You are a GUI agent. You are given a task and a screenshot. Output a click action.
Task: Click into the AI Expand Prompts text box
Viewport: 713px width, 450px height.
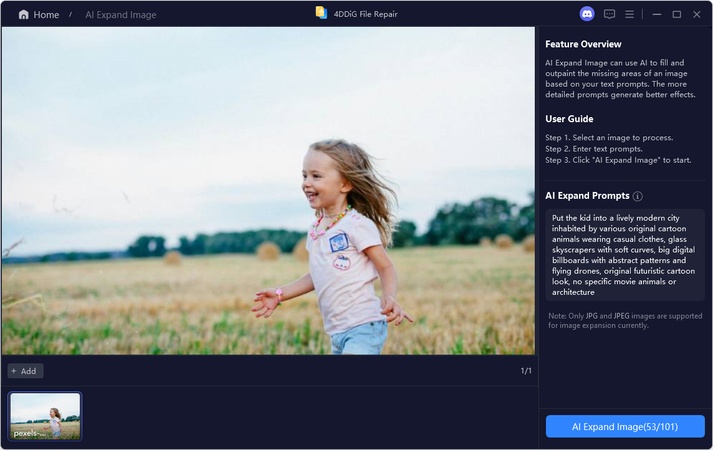624,255
